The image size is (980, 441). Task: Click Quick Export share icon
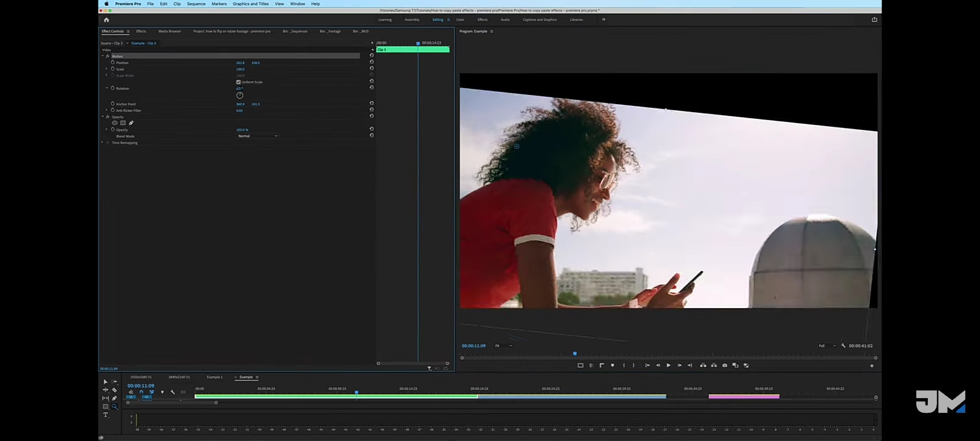click(x=874, y=20)
